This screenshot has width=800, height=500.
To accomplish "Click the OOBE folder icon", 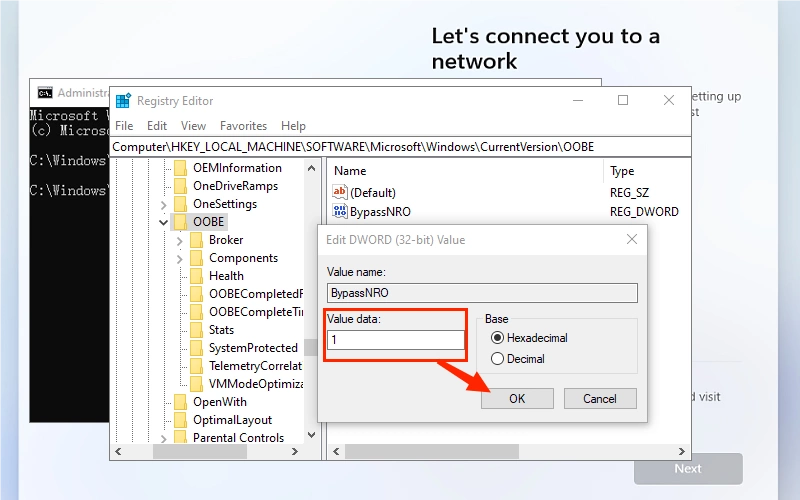I will click(181, 222).
